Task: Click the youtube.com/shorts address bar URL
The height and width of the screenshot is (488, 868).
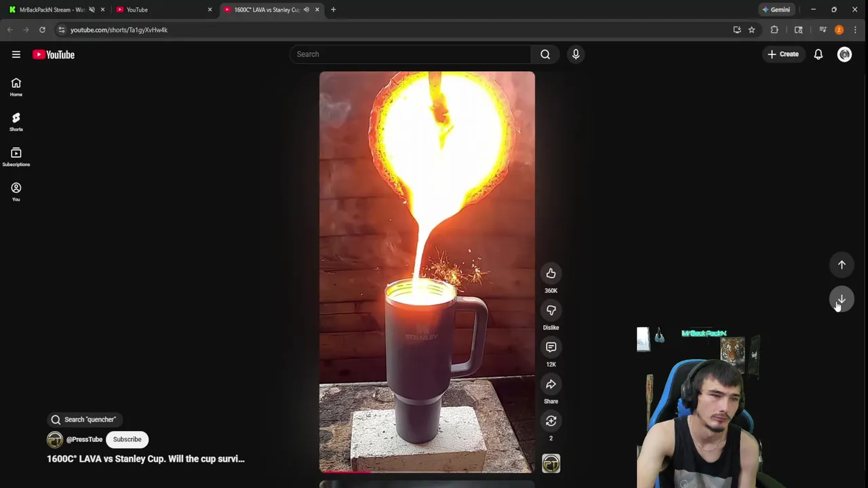Action: click(x=119, y=30)
